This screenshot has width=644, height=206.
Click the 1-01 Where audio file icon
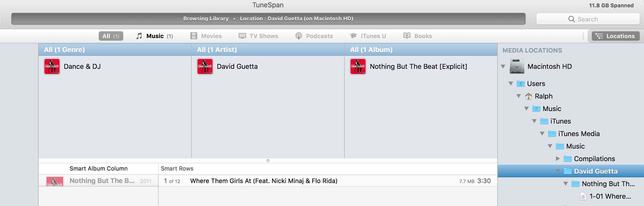coord(583,196)
